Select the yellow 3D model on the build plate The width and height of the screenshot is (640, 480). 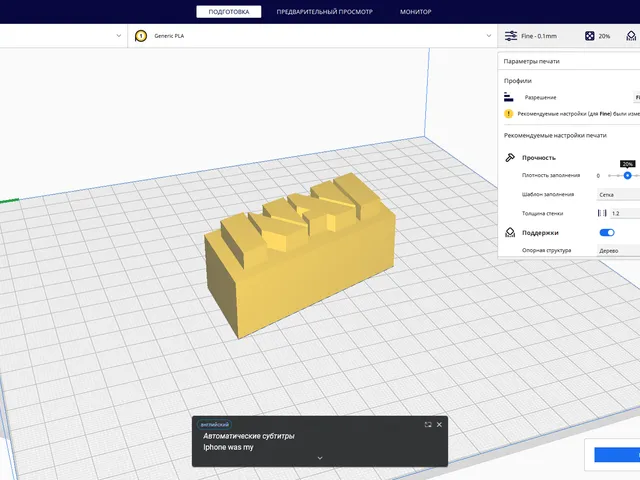click(300, 255)
